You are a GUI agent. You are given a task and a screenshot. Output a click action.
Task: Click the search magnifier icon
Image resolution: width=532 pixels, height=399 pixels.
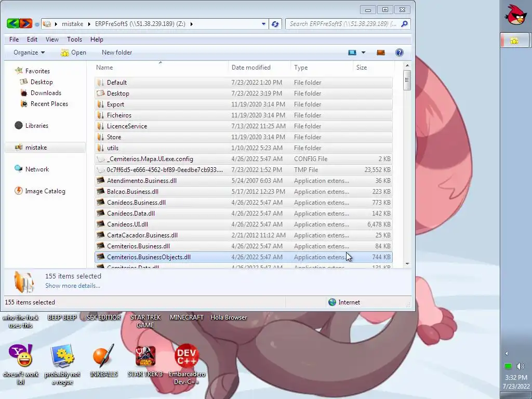point(404,24)
